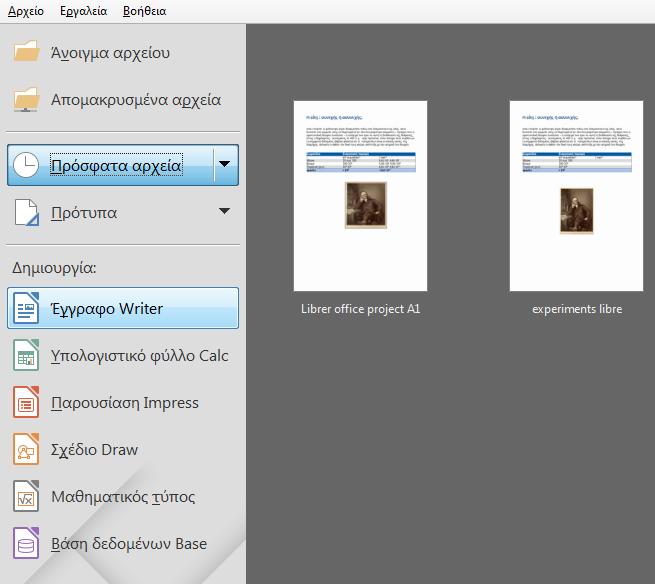The image size is (655, 584).
Task: Click the folder icon beside Άνοιγμα αρχείου
Action: point(26,52)
